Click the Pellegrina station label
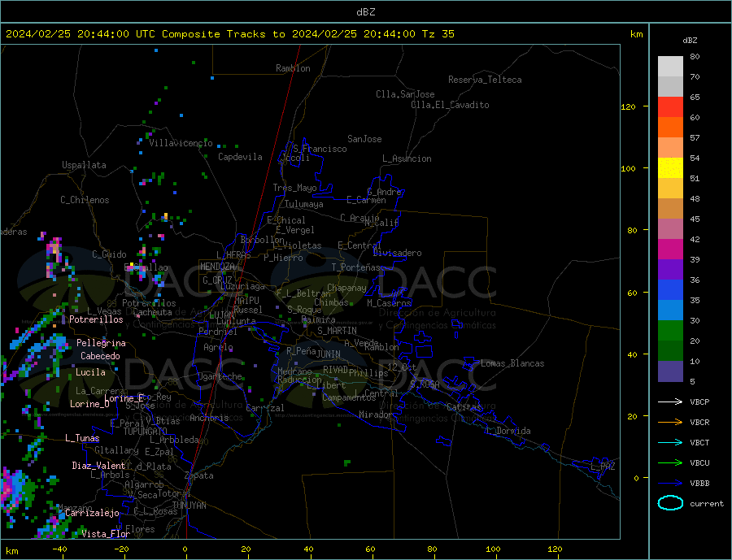Viewport: 732px width, 560px height. pyautogui.click(x=101, y=343)
